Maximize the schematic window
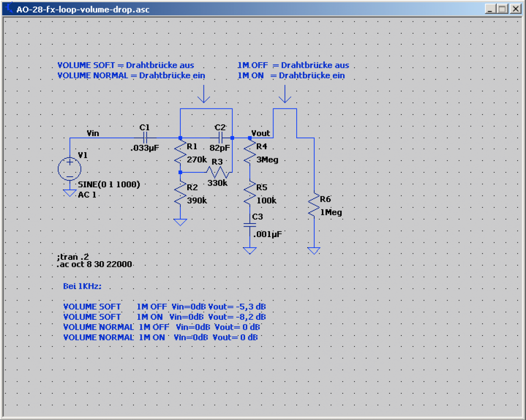526x420 pixels. pyautogui.click(x=502, y=9)
